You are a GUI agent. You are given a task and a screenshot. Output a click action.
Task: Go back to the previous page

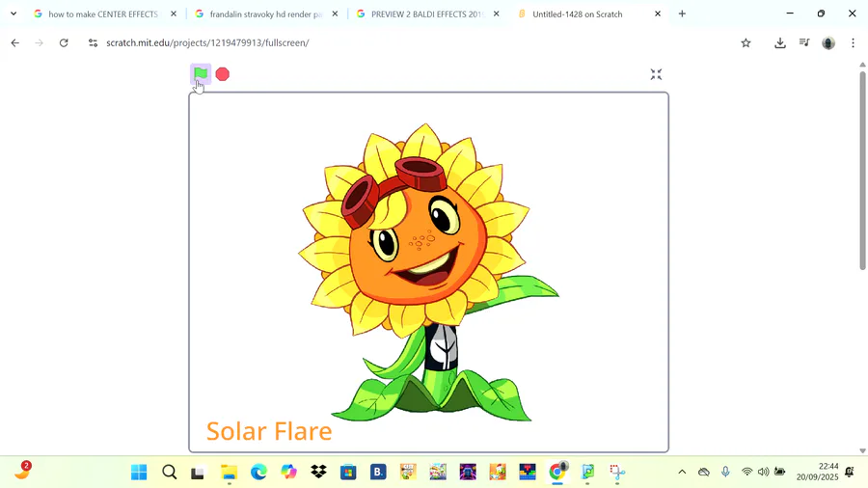14,42
